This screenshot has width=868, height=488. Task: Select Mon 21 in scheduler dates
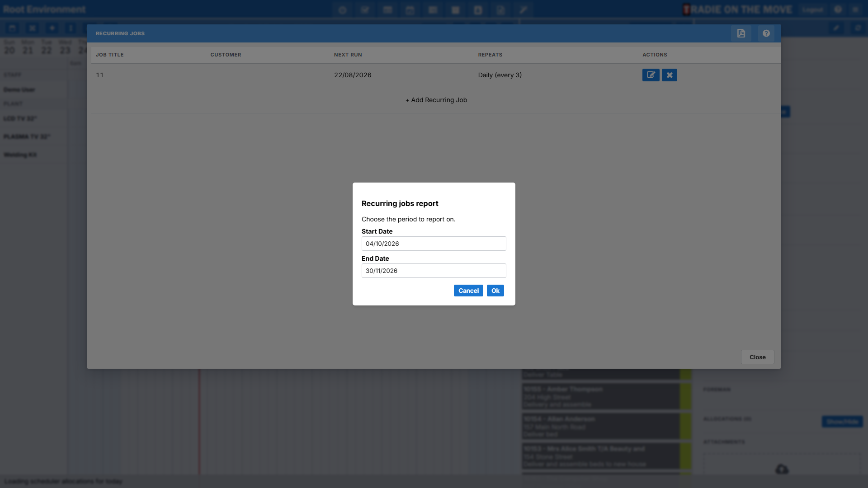click(x=28, y=47)
